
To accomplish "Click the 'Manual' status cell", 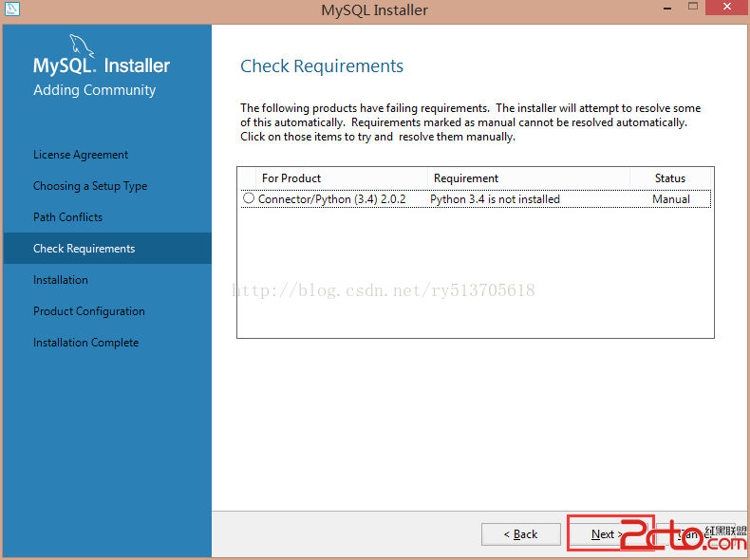I will [670, 199].
